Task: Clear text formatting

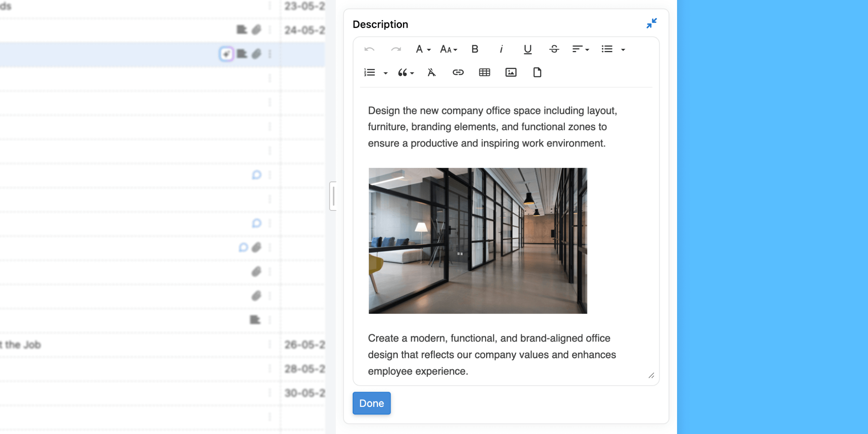Action: point(431,73)
